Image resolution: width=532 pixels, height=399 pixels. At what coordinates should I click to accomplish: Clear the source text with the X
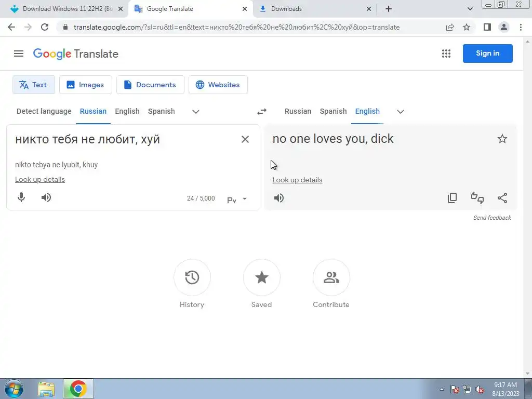pos(245,139)
